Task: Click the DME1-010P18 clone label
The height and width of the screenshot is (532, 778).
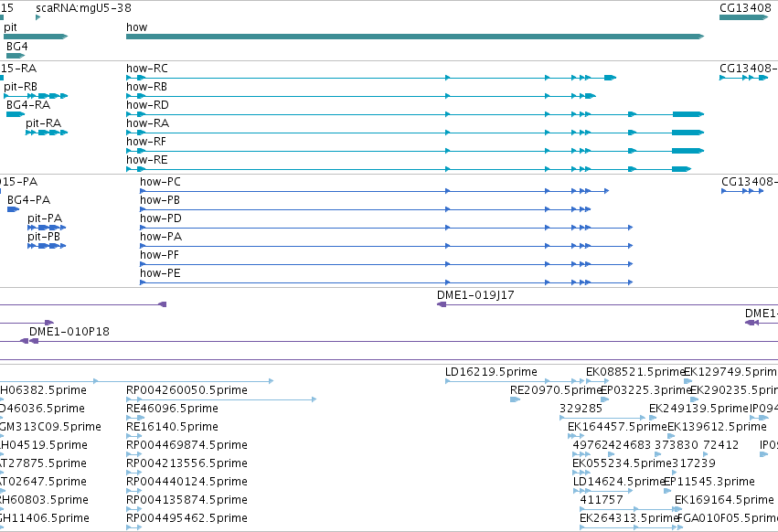Action: point(69,331)
